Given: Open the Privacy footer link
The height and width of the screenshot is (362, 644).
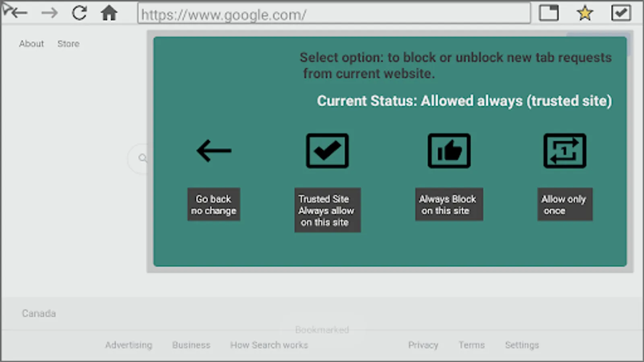Looking at the screenshot, I should coord(423,345).
